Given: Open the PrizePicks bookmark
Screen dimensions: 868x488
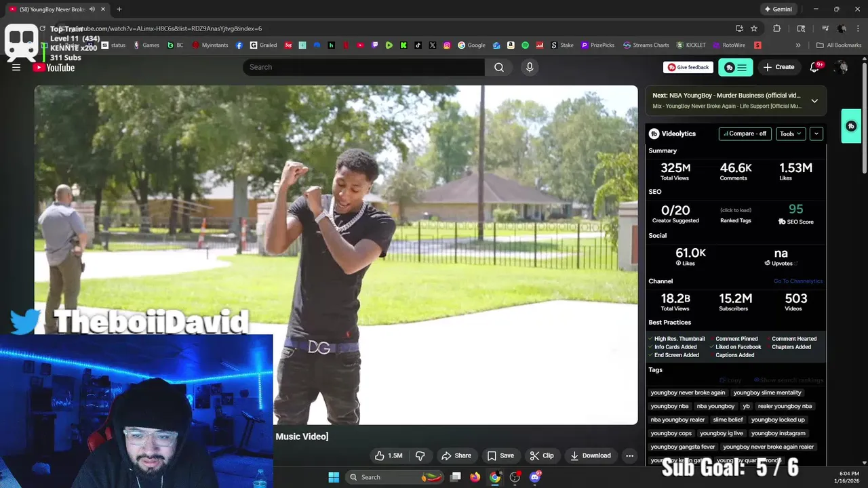Looking at the screenshot, I should coord(597,45).
